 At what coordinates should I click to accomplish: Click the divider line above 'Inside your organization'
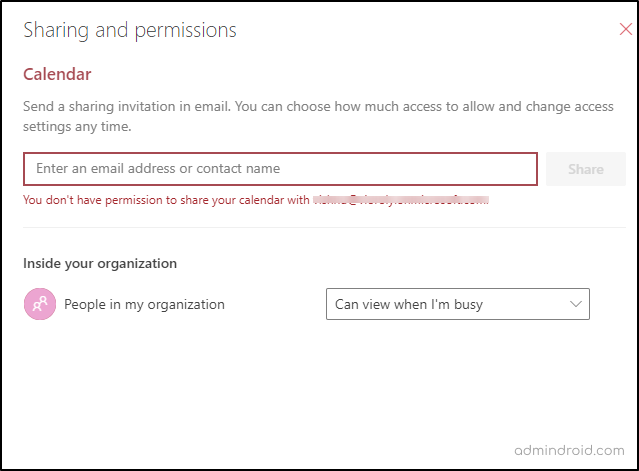[x=324, y=228]
